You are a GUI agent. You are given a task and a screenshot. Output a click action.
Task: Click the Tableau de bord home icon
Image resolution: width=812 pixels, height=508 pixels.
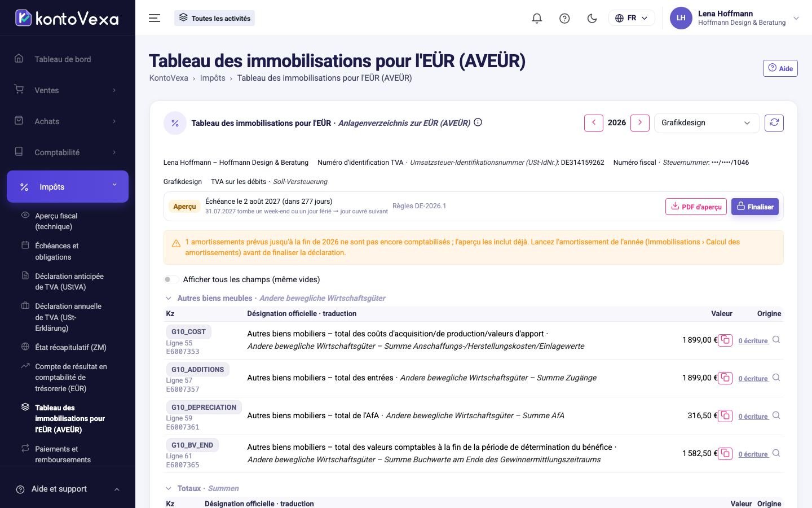(x=19, y=58)
